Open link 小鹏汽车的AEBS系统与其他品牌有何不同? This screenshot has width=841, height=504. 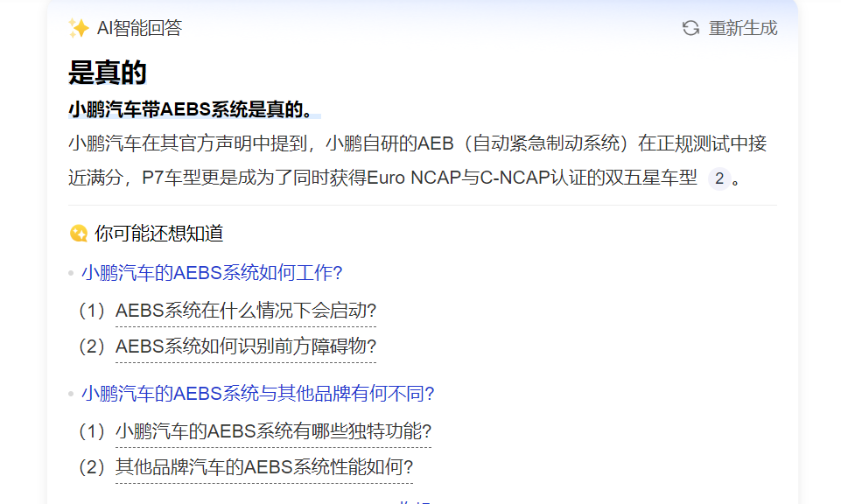tap(257, 394)
